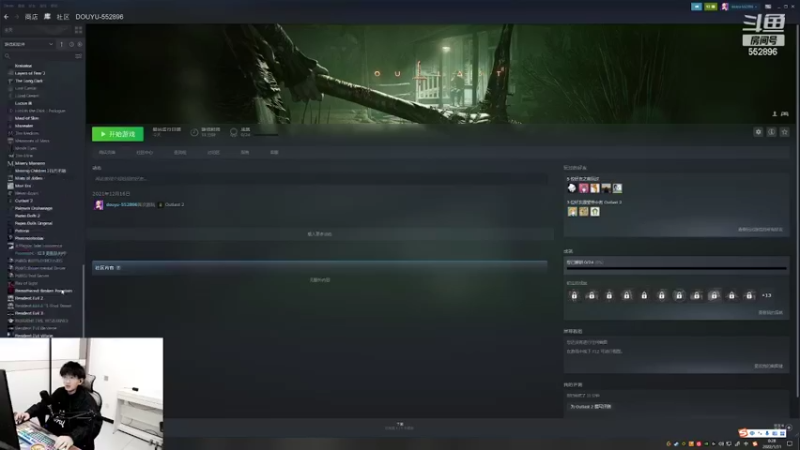
Task: Open advanced filter options icon
Action: [79, 56]
